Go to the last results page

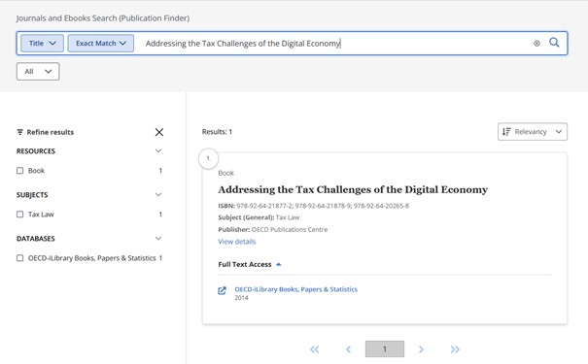click(455, 349)
